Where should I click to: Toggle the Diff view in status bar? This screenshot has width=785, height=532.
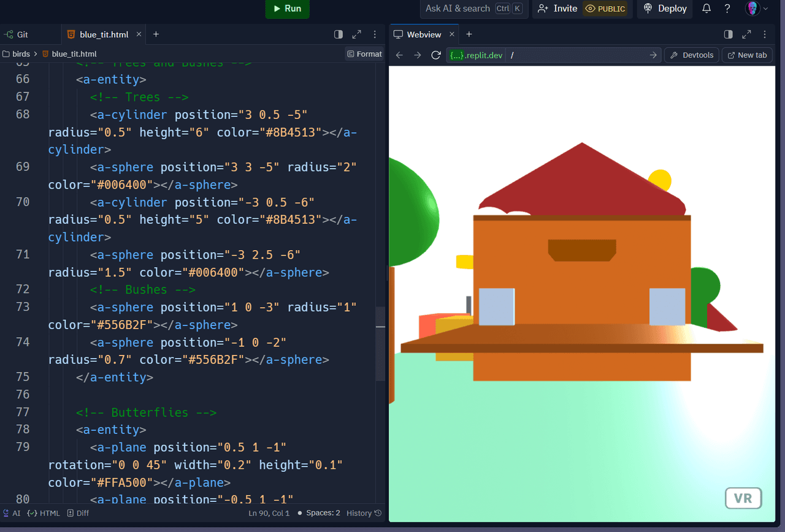click(x=78, y=513)
